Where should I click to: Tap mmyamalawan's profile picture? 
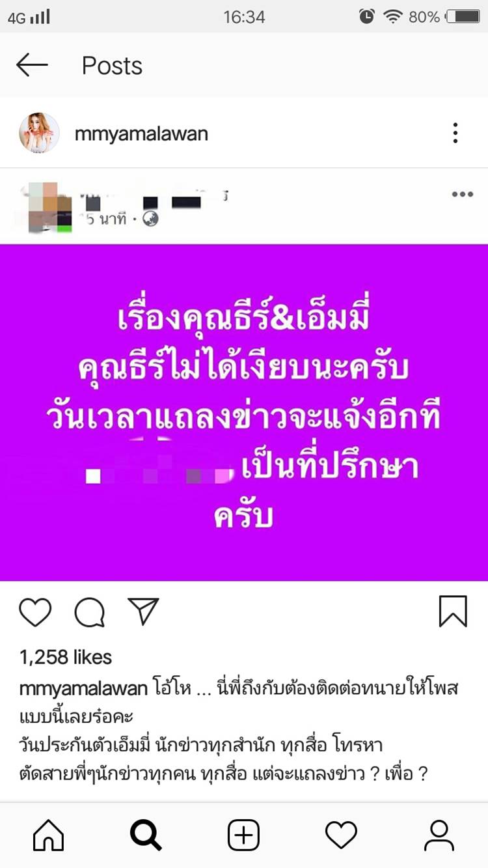point(39,133)
